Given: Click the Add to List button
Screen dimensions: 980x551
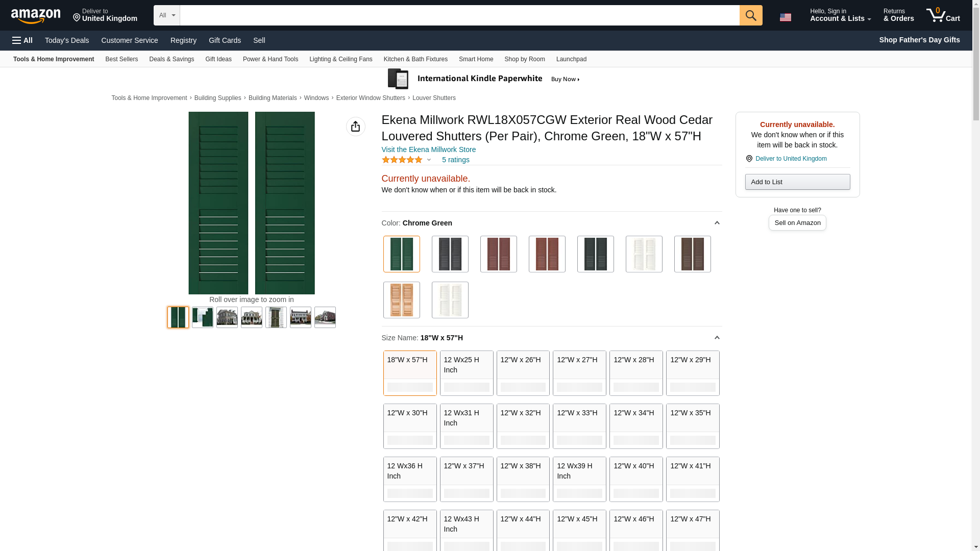Looking at the screenshot, I should click(x=797, y=182).
